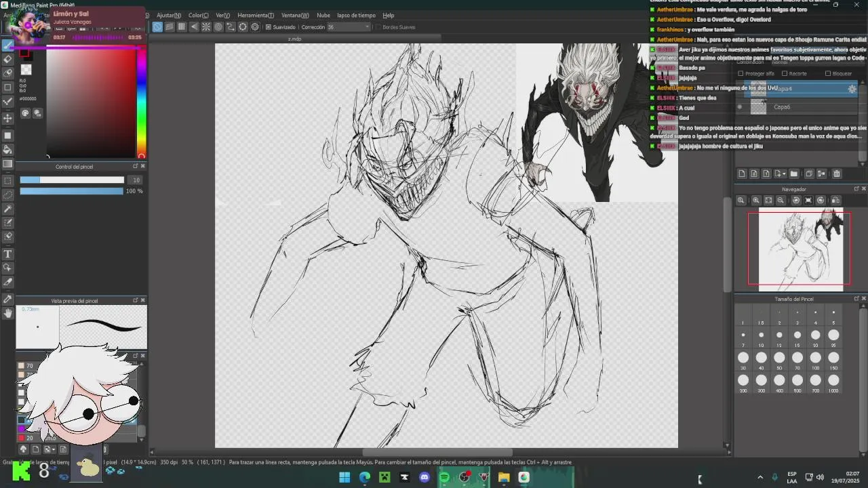Enable the Bordes Suaves checkbox
This screenshot has height=488, width=868.
coord(378,27)
